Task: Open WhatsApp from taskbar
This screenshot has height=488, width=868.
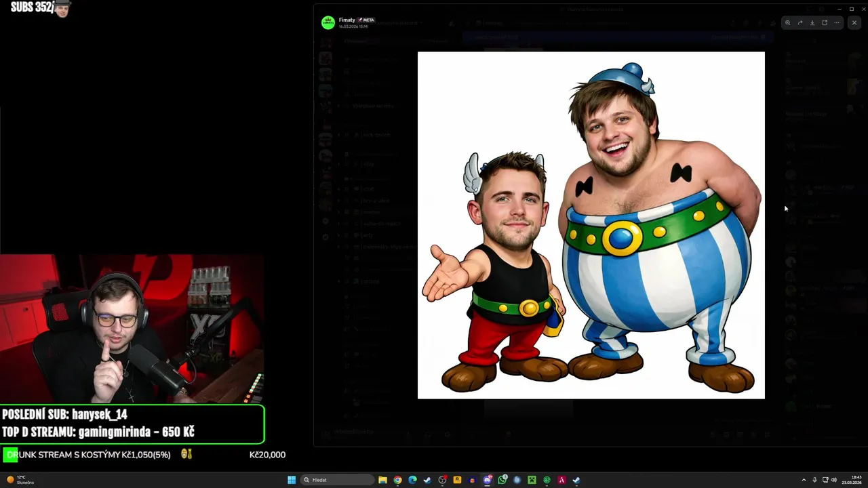Action: 502,480
